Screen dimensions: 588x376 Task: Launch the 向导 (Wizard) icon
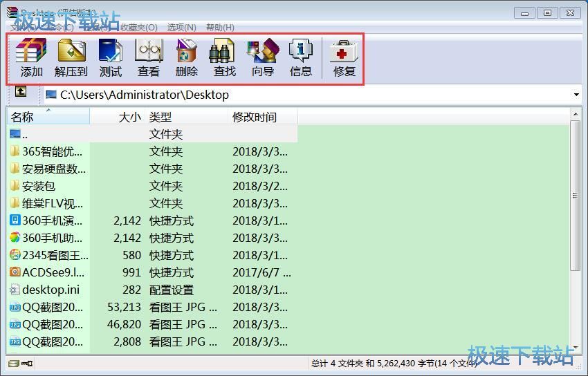coord(262,57)
